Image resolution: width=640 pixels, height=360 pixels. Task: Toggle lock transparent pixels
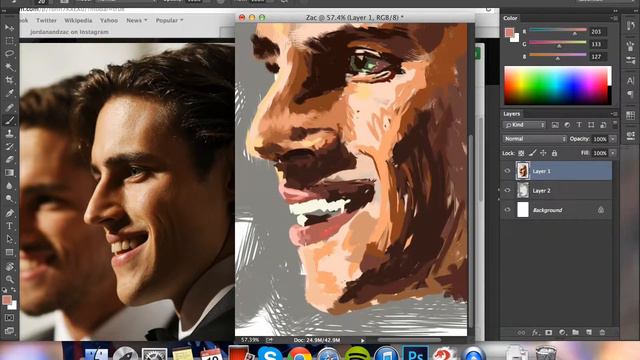521,153
